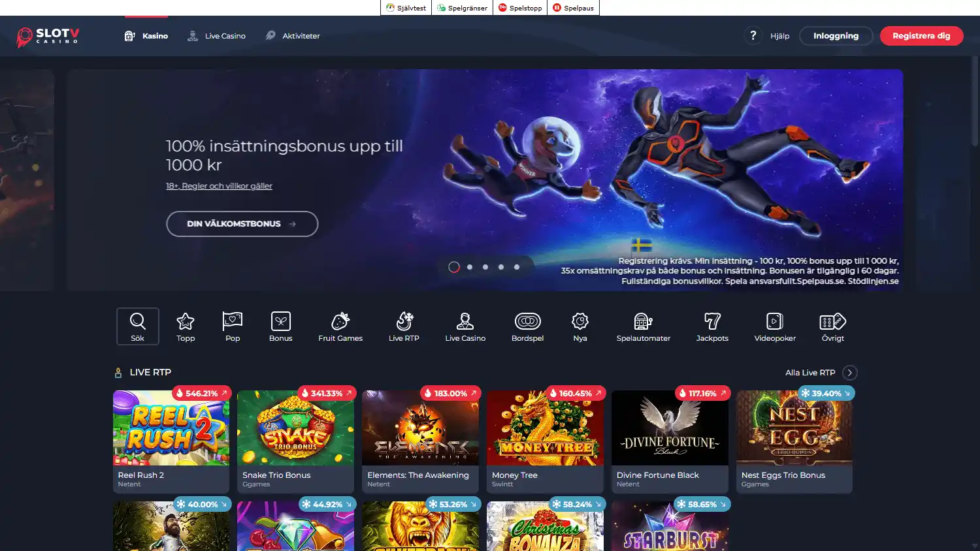Click the 546.21% RTP badge on Reel Rush 2
Screen dimensions: 980x551
pos(201,393)
